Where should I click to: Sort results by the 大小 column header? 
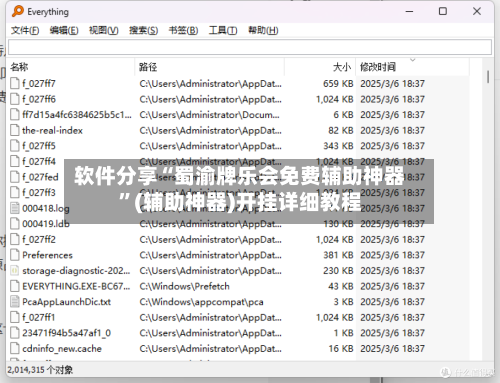point(320,67)
